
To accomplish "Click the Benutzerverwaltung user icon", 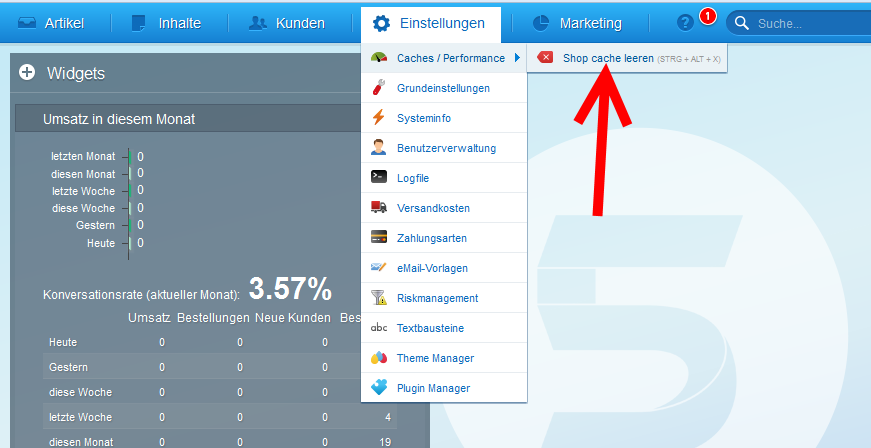I will [378, 147].
